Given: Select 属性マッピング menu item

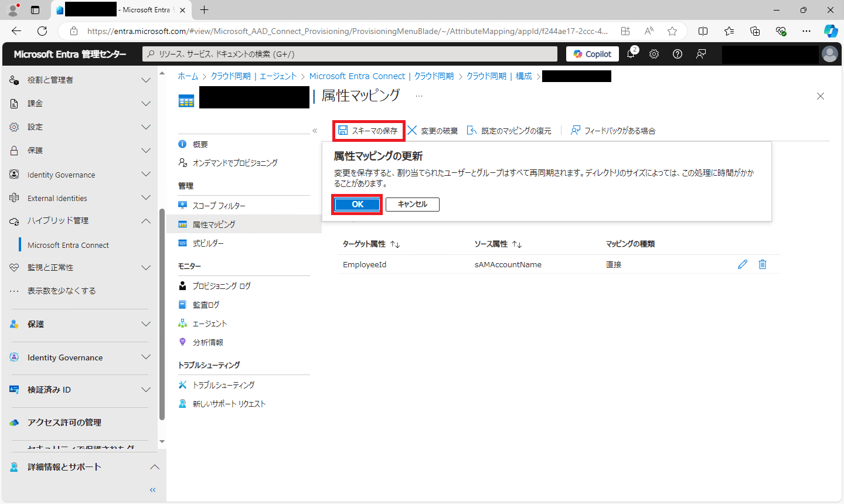Looking at the screenshot, I should [x=244, y=224].
